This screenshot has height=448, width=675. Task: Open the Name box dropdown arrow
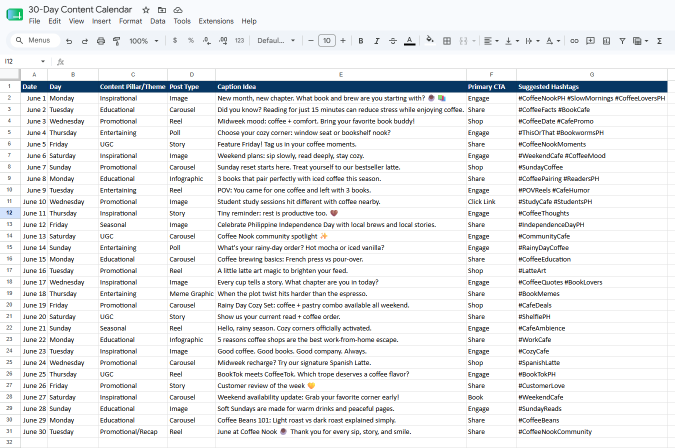point(43,62)
